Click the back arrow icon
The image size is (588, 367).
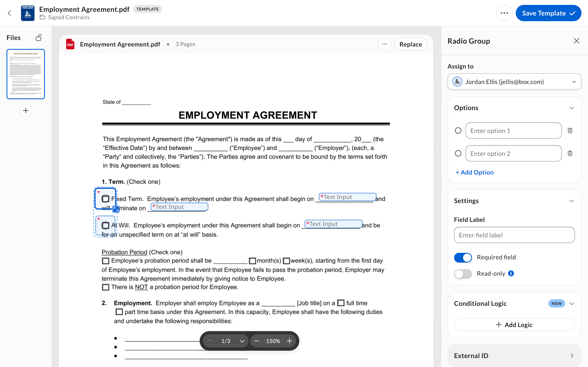(9, 13)
